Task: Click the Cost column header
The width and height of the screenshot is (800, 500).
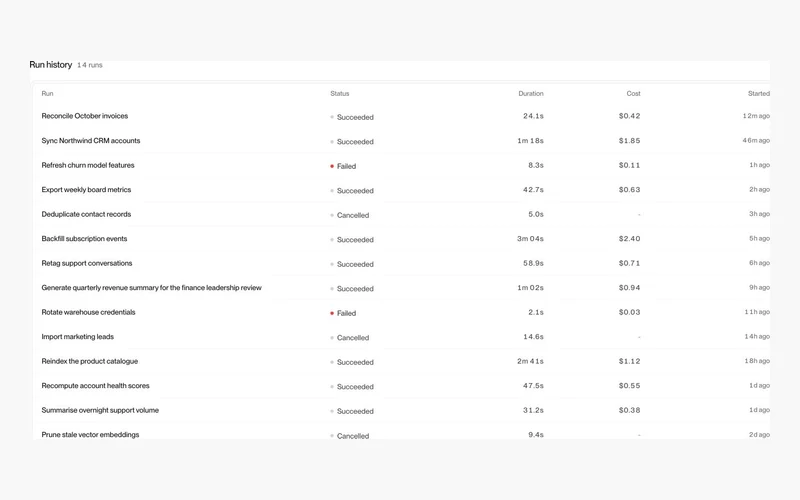Action: pos(633,93)
